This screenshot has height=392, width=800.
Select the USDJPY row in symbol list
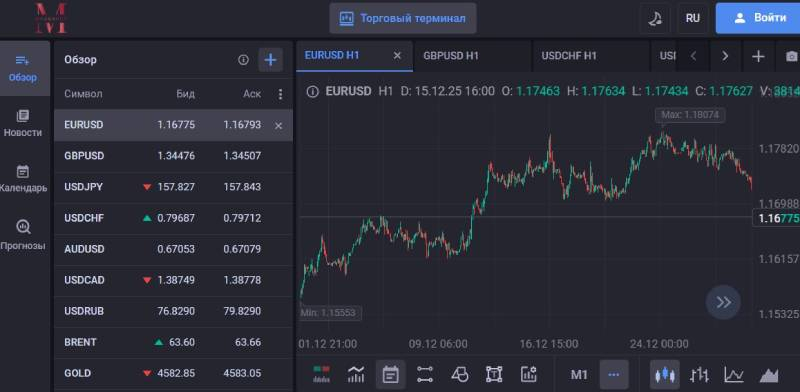pyautogui.click(x=173, y=187)
